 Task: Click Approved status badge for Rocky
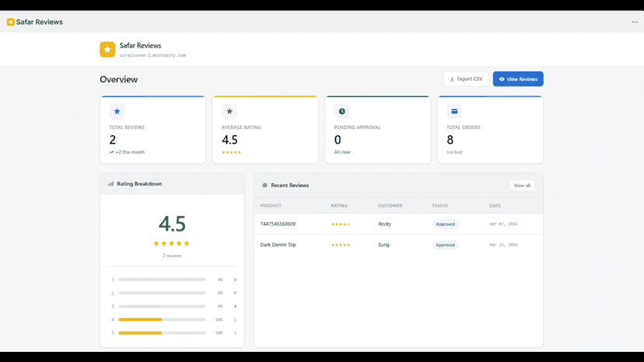coord(445,224)
